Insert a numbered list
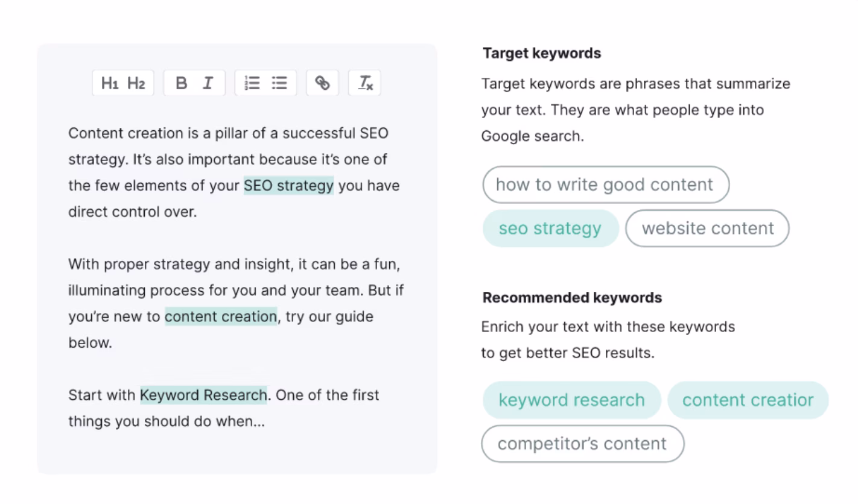 (x=252, y=83)
